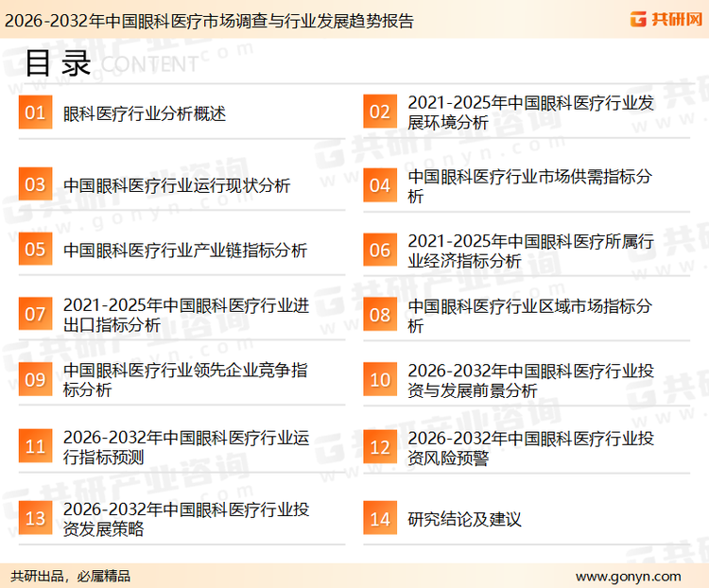Click the orange 02 number badge
Viewport: 709px width, 588px height.
[x=379, y=113]
